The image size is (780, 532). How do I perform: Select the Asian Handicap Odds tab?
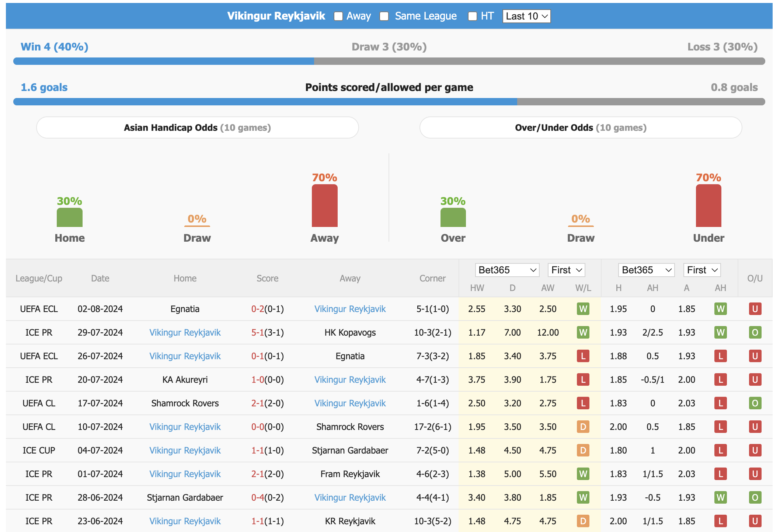pyautogui.click(x=198, y=127)
